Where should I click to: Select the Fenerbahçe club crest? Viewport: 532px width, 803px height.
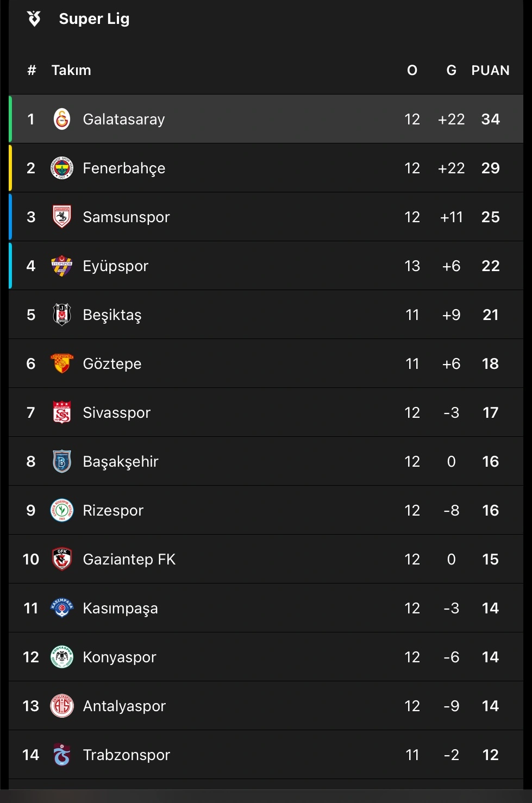click(x=62, y=168)
